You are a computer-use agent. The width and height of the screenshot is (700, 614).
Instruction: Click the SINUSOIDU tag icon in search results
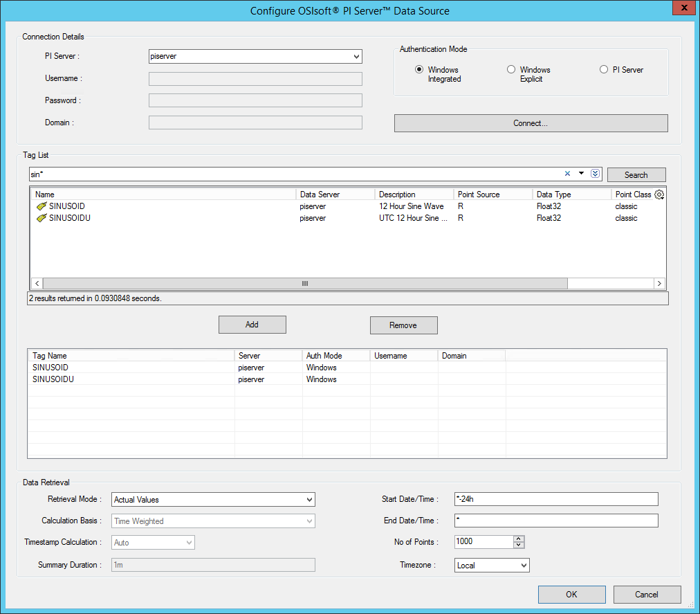(x=42, y=218)
